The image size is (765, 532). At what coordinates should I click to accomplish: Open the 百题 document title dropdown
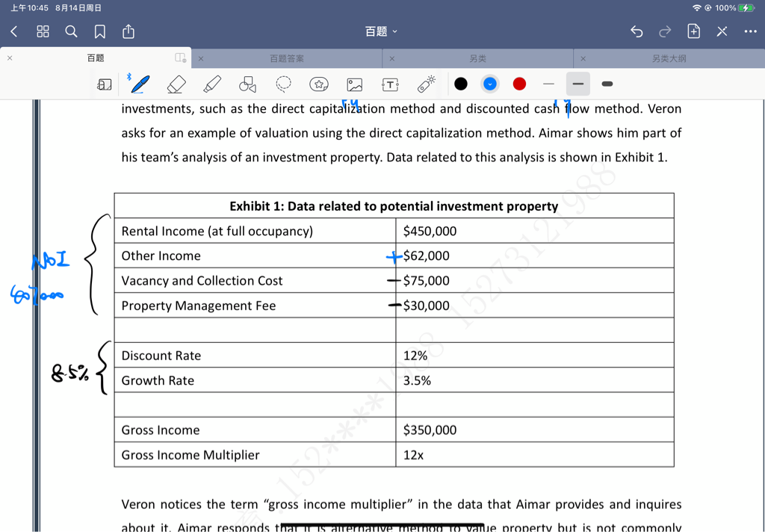[382, 31]
